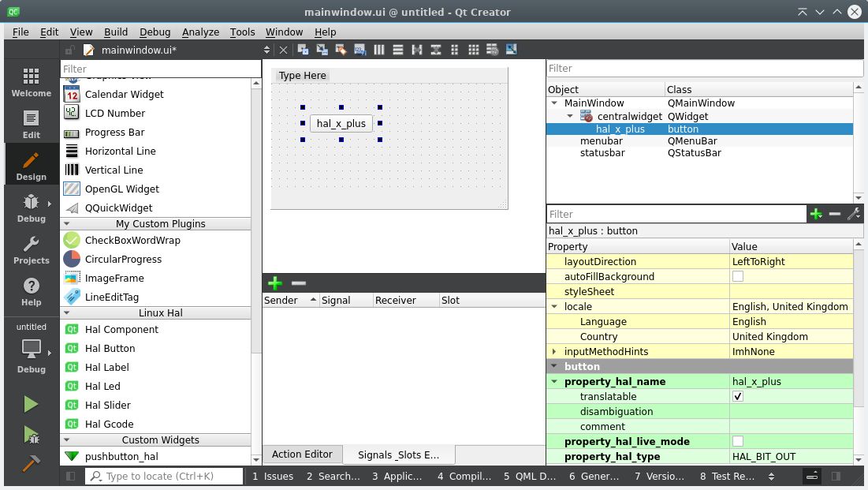Select the Hal Led widget icon
This screenshot has width=868, height=490.
pos(70,386)
